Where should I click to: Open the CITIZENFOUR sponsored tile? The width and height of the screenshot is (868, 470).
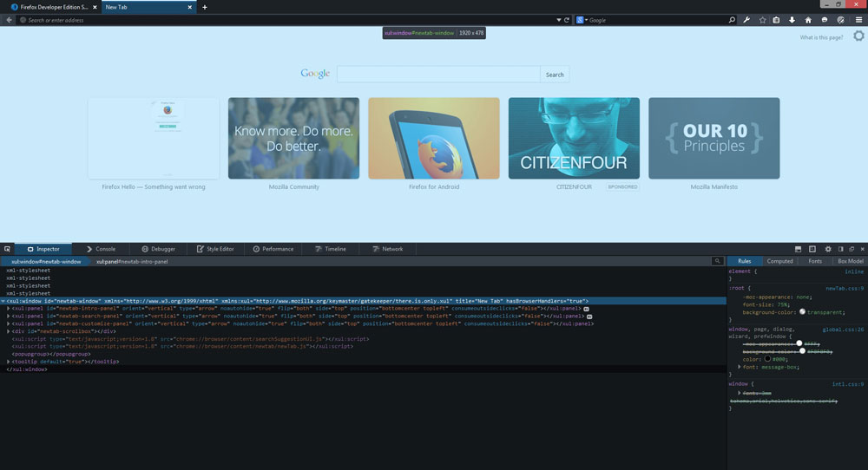click(574, 138)
